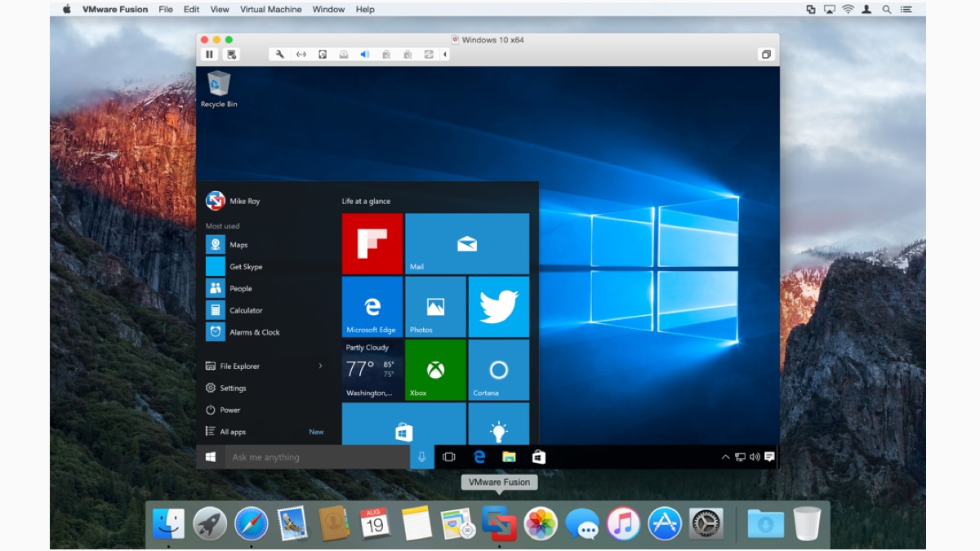980x551 pixels.
Task: Open the Store tile in the Start menu
Action: tap(403, 424)
